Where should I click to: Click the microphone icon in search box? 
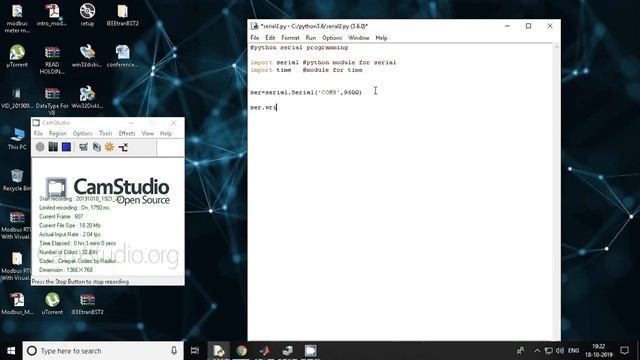click(x=174, y=351)
